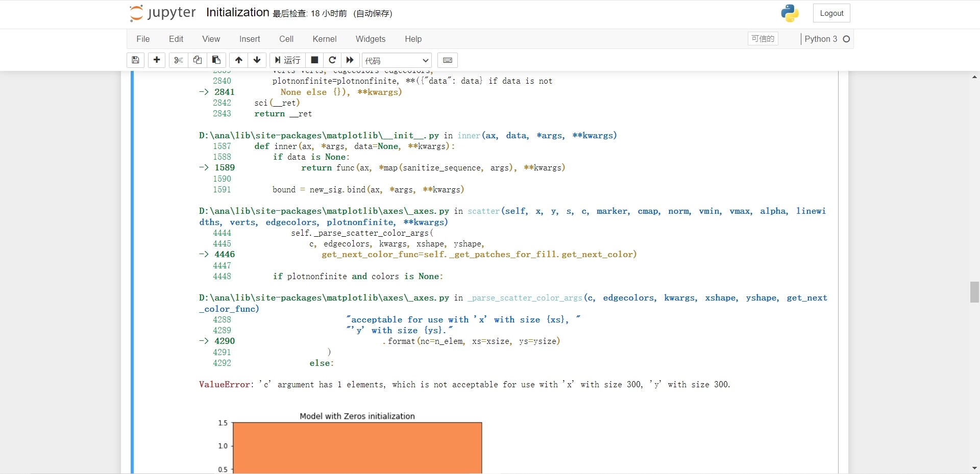Click traceback line 2843 return __ret

coord(262,113)
